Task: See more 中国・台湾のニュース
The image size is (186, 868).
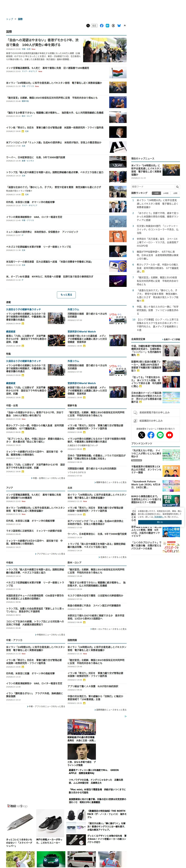Action: (x=48, y=478)
